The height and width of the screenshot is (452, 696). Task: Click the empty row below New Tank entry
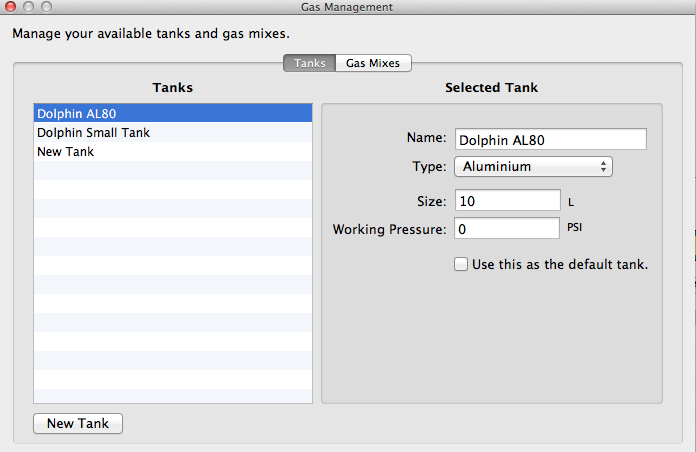coord(173,170)
